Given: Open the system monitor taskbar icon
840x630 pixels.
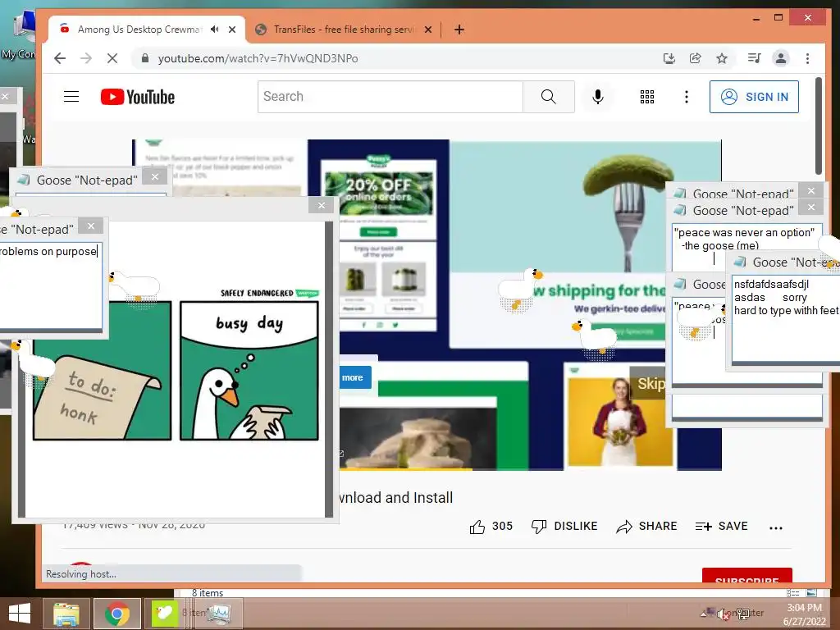Looking at the screenshot, I should 218,614.
